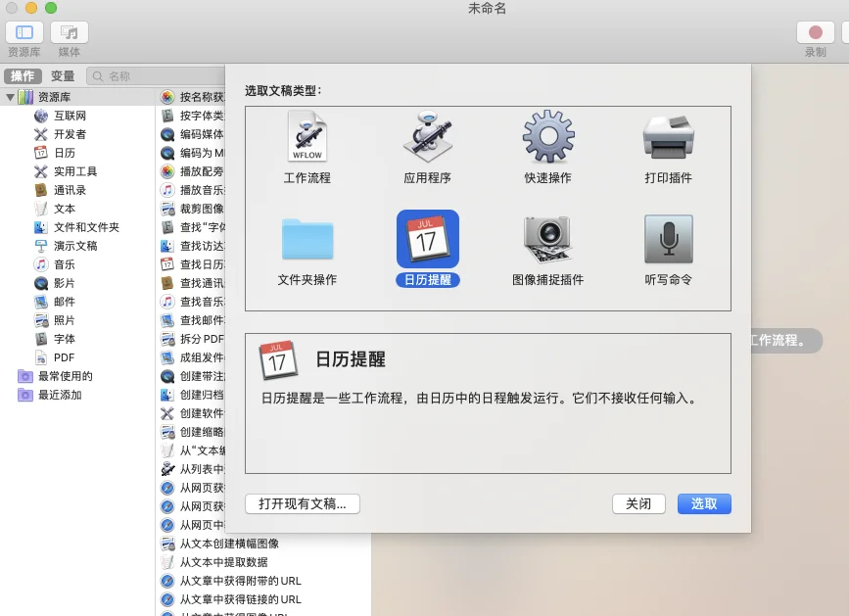849x616 pixels.
Task: Click the 打开现有文稿... button
Action: [303, 504]
